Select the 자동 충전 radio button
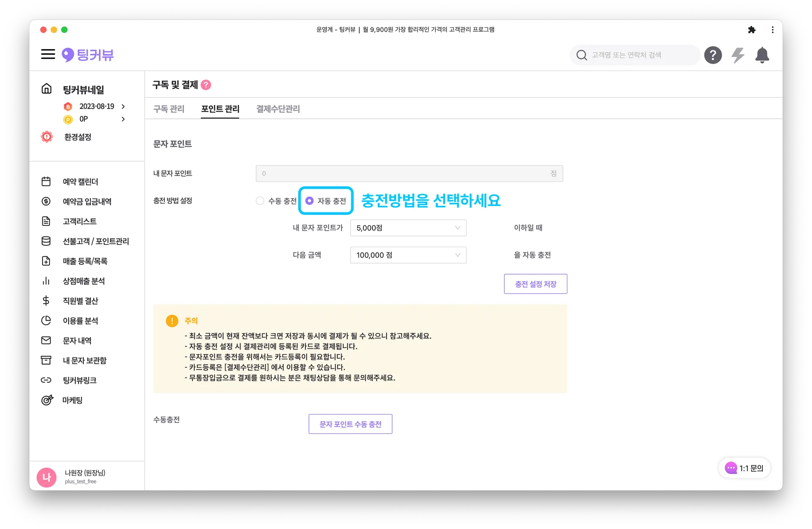Image resolution: width=812 pixels, height=529 pixels. [x=310, y=201]
